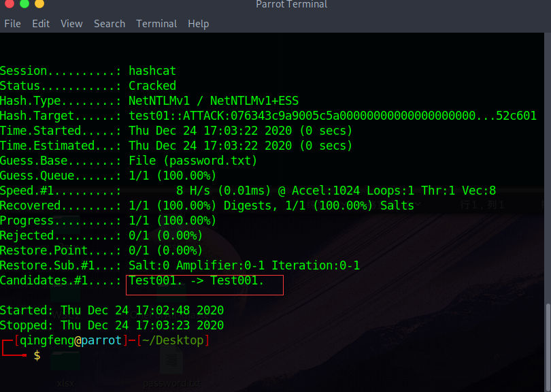This screenshot has width=551, height=392.
Task: Click at the $ command prompt
Action: 37,355
